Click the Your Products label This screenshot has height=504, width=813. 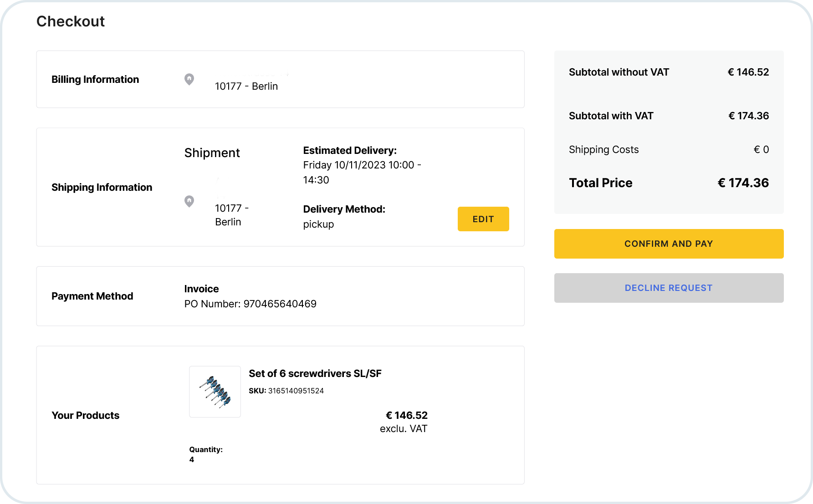[85, 415]
